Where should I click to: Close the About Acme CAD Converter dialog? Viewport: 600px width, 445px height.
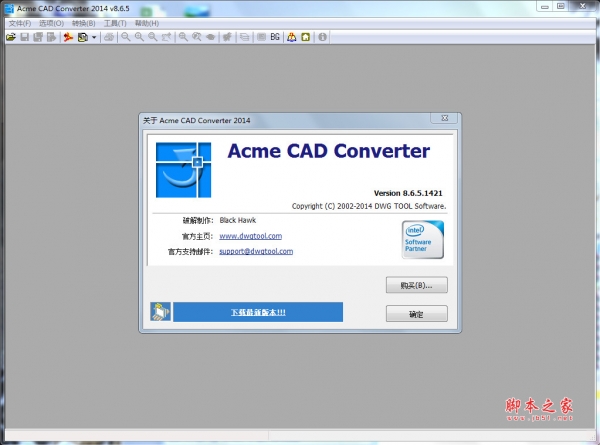(x=444, y=118)
